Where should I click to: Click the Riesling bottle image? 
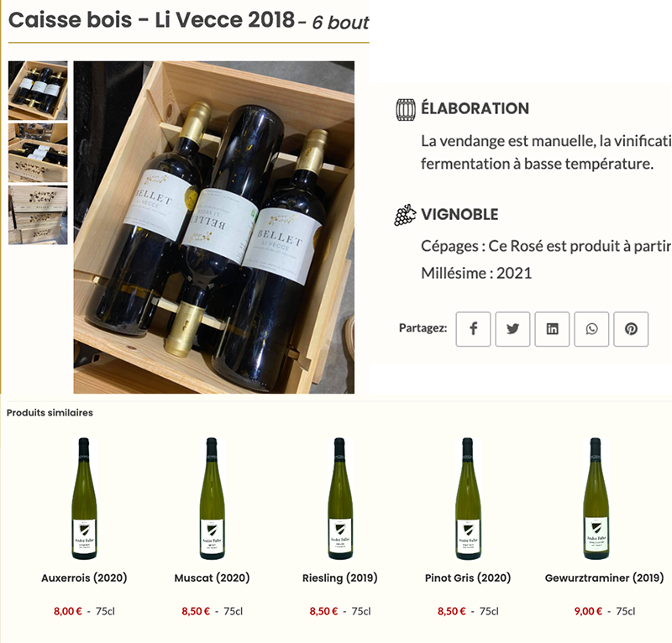340,499
